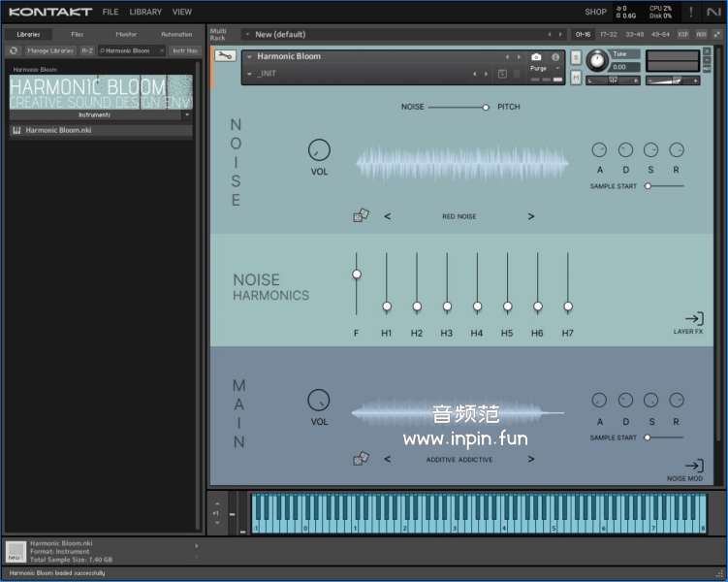Open the SHOP link
The height and width of the screenshot is (582, 728).
pyautogui.click(x=595, y=13)
